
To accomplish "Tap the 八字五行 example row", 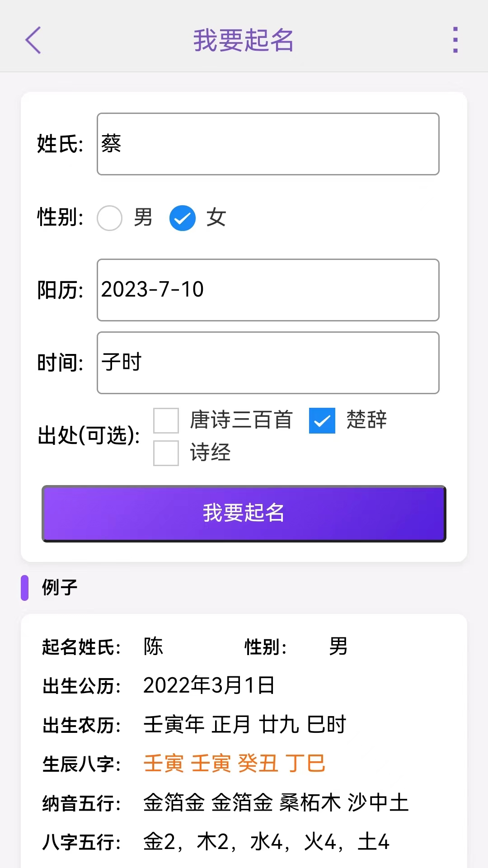I will pyautogui.click(x=216, y=842).
